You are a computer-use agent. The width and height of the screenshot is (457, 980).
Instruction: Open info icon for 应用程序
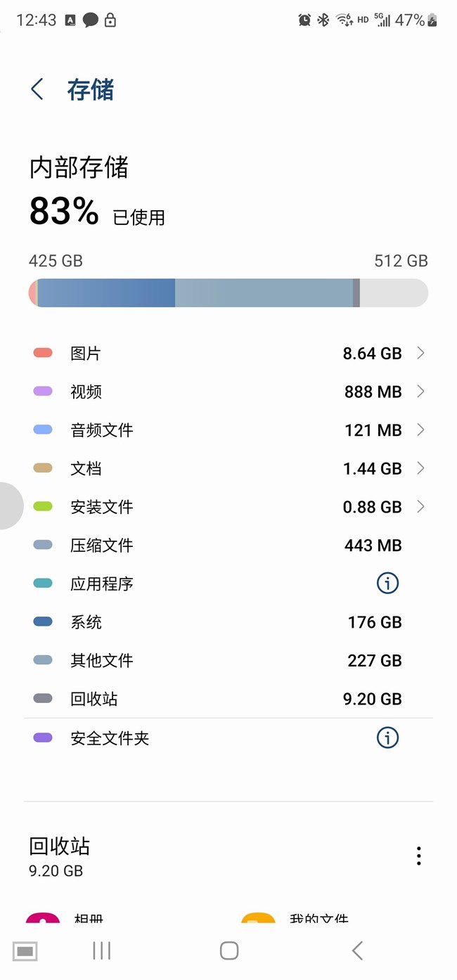387,583
